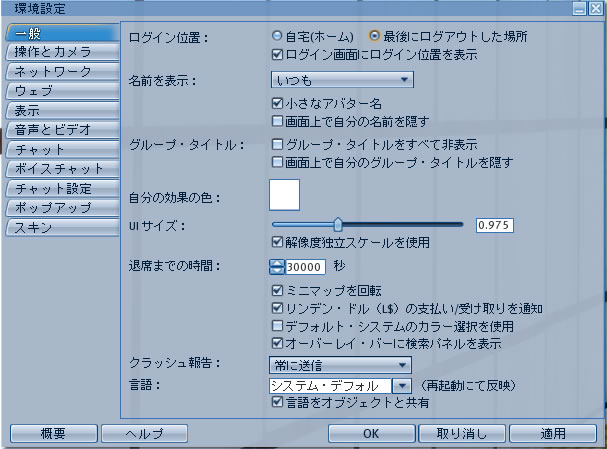Screen dimensions: 607x449
Task: Open the 操作とカメラ tab
Action: click(63, 52)
